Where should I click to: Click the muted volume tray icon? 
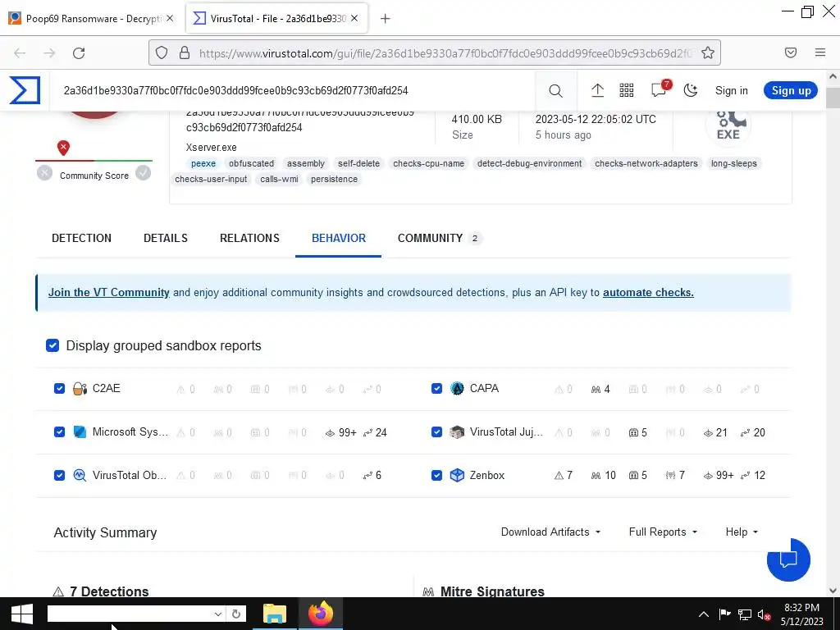[764, 614]
